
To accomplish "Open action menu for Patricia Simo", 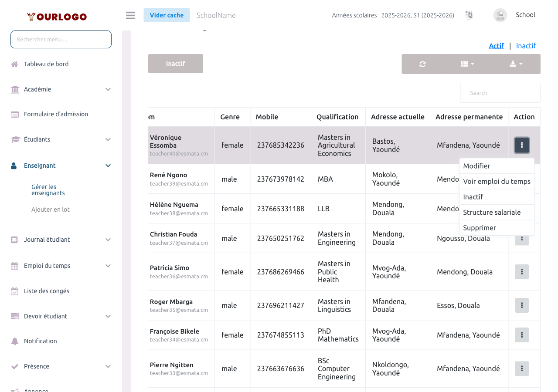I will [x=522, y=272].
